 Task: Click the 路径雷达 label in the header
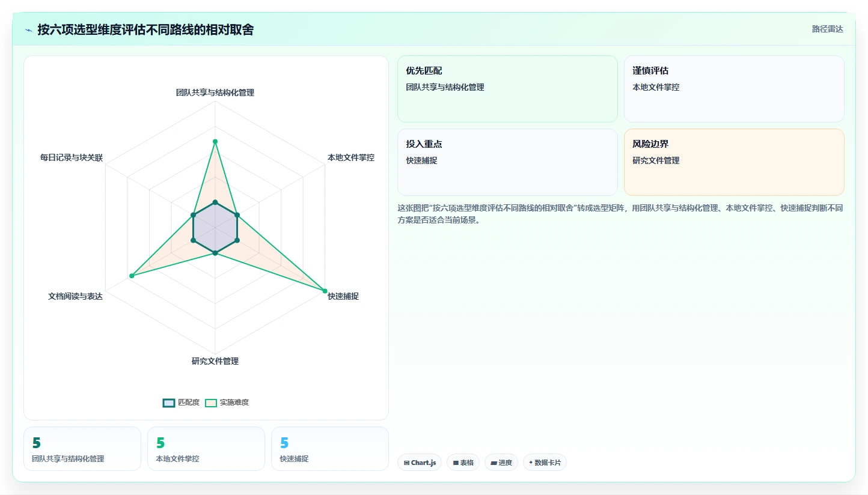coord(828,29)
